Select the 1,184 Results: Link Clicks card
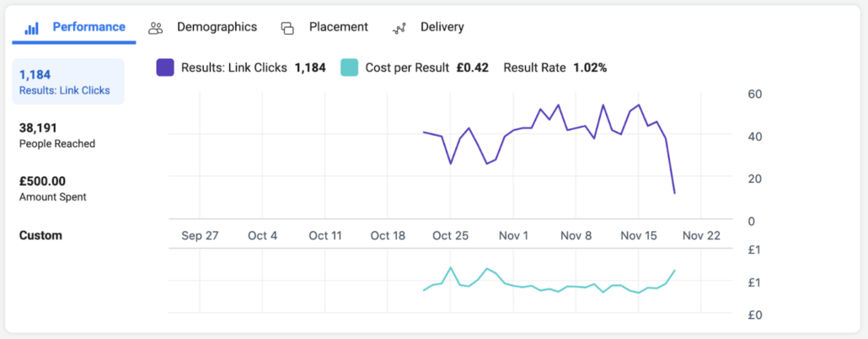The height and width of the screenshot is (339, 868). click(68, 82)
